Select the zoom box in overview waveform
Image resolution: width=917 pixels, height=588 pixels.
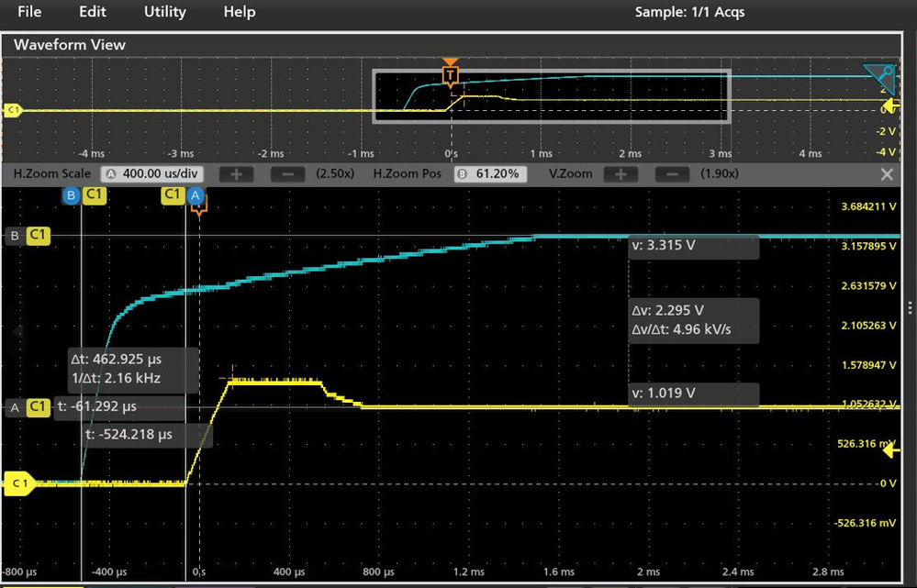(x=552, y=96)
